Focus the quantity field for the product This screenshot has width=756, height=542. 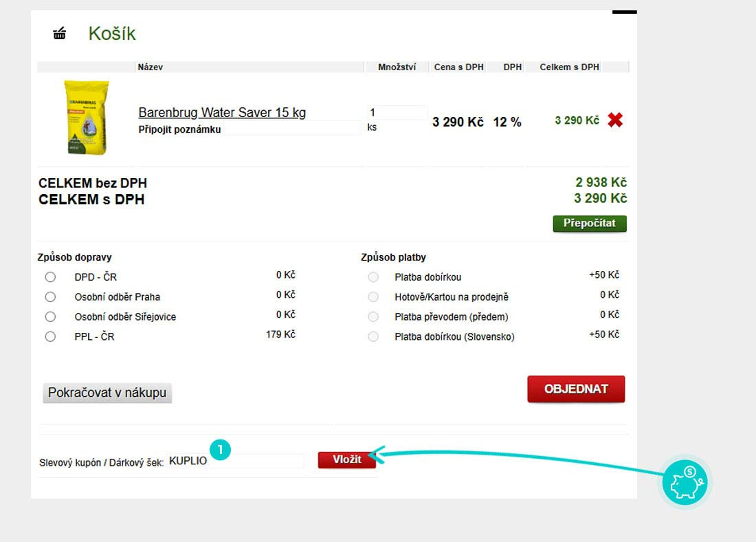[x=397, y=113]
